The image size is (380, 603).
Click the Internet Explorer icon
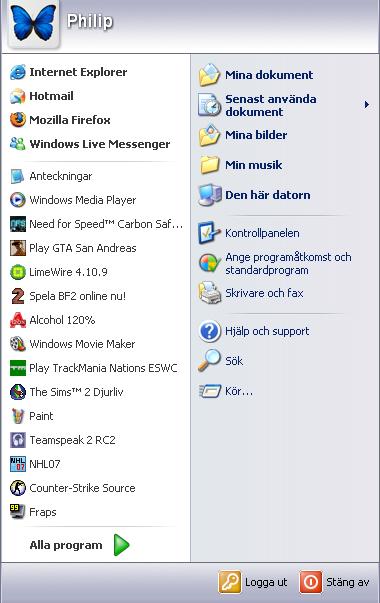click(18, 72)
